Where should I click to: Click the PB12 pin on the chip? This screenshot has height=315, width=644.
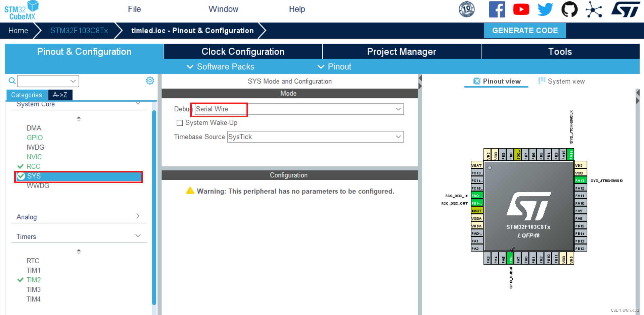tap(580, 248)
